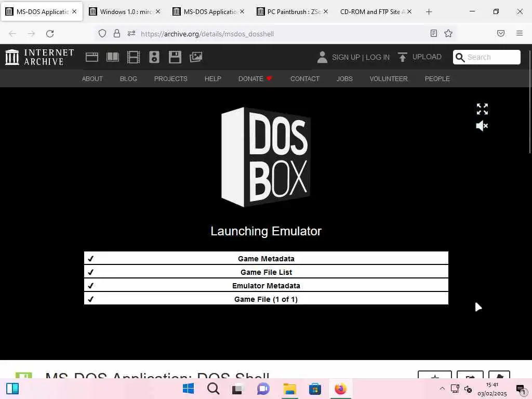Open site permissions icon in address bar

131,33
